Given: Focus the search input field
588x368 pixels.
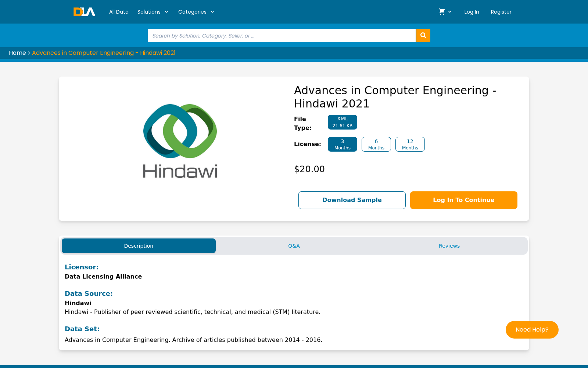Looking at the screenshot, I should [x=282, y=35].
